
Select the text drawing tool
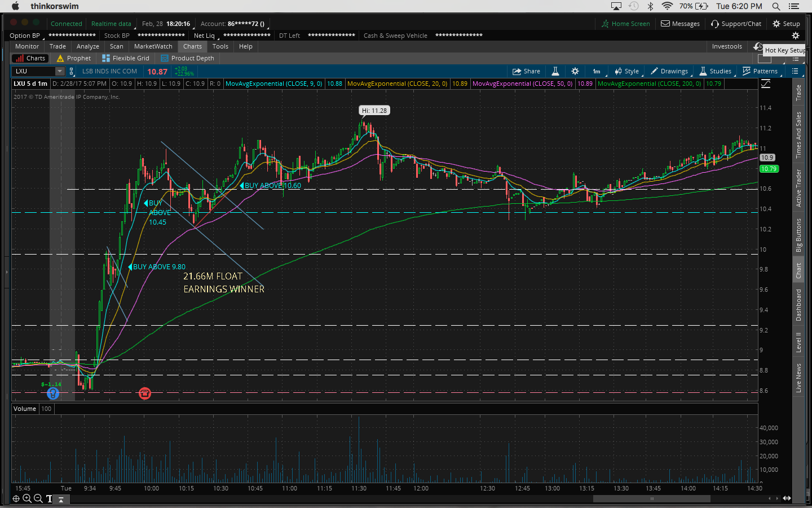[49, 498]
